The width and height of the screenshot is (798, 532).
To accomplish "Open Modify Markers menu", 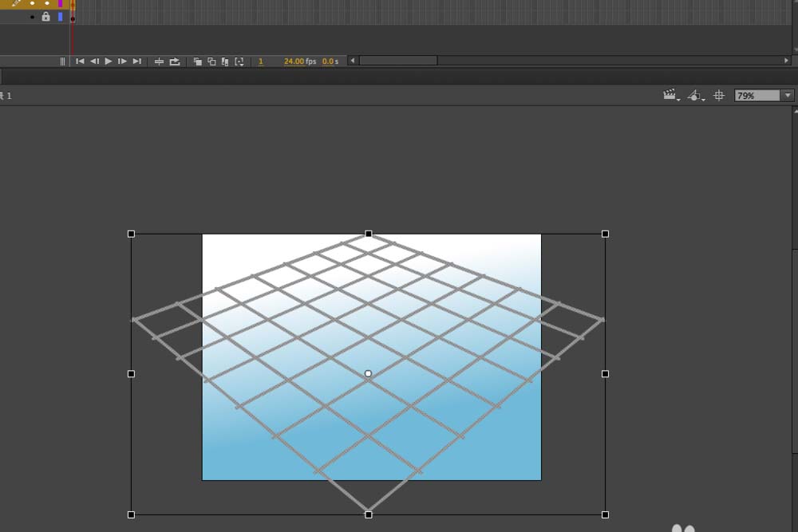I will pos(239,61).
